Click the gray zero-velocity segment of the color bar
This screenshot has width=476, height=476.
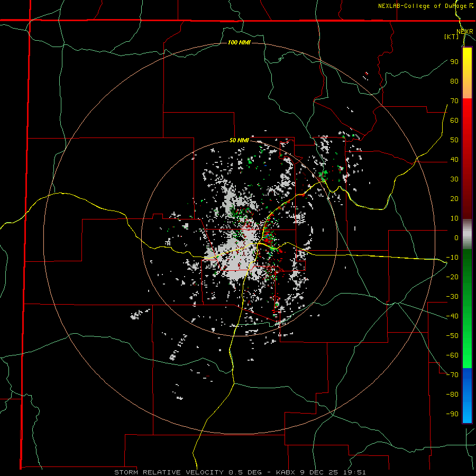(467, 234)
